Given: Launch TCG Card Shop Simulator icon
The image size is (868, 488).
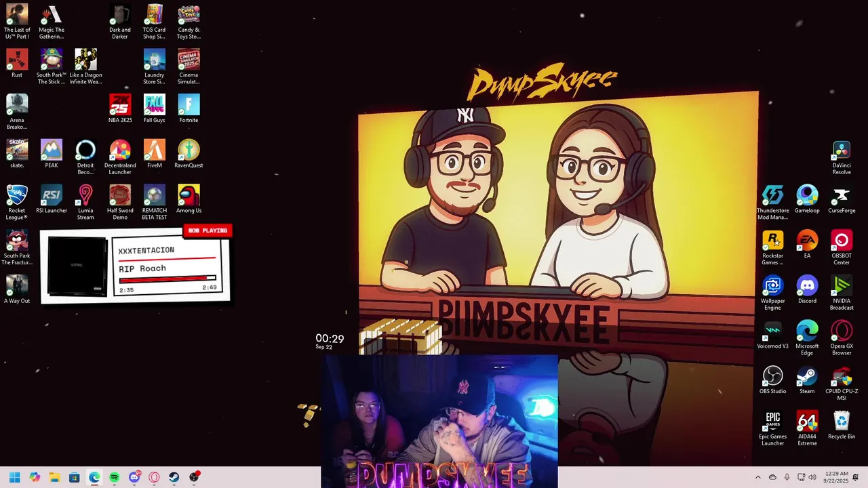Looking at the screenshot, I should click(x=154, y=22).
